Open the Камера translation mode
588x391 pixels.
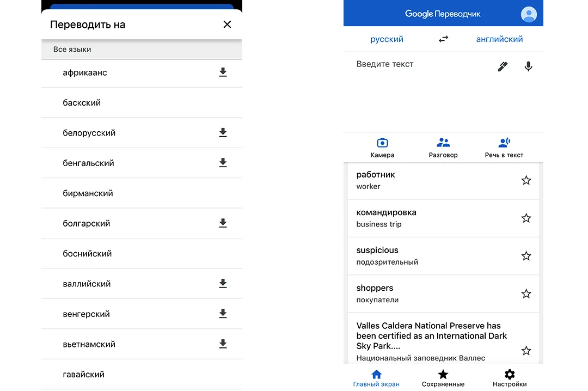click(x=382, y=148)
